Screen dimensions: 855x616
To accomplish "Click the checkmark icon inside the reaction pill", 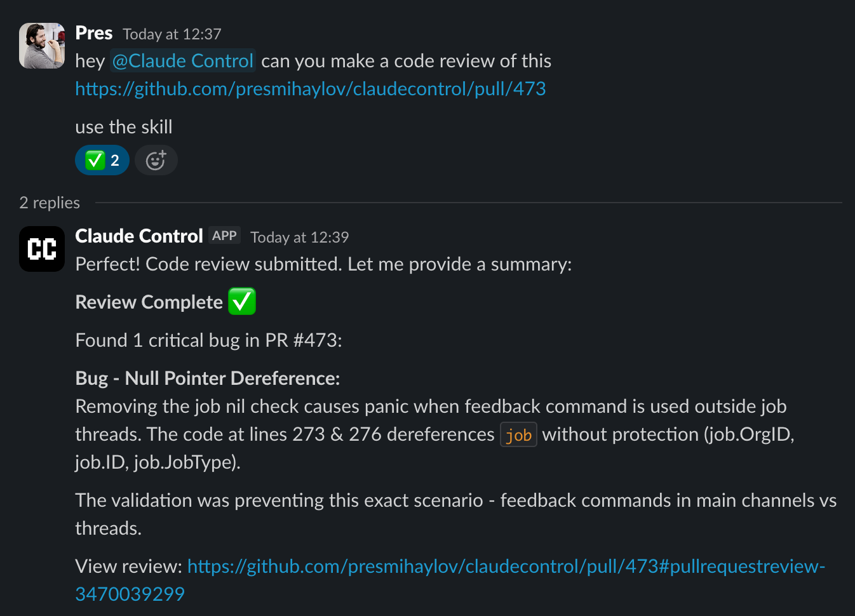I will coord(95,160).
